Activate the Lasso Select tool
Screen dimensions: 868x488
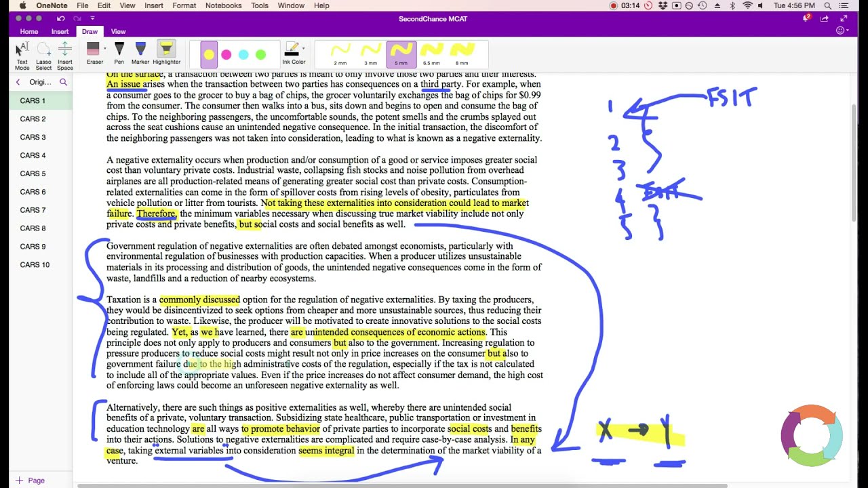43,56
